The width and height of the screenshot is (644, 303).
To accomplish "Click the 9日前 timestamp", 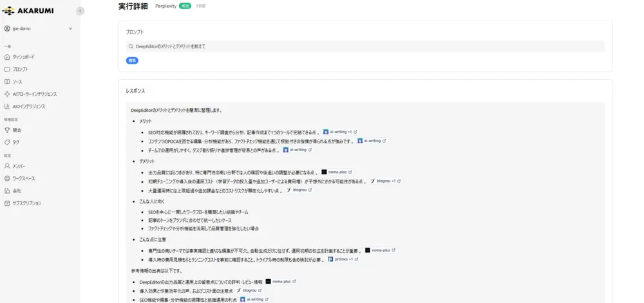I will [x=201, y=6].
